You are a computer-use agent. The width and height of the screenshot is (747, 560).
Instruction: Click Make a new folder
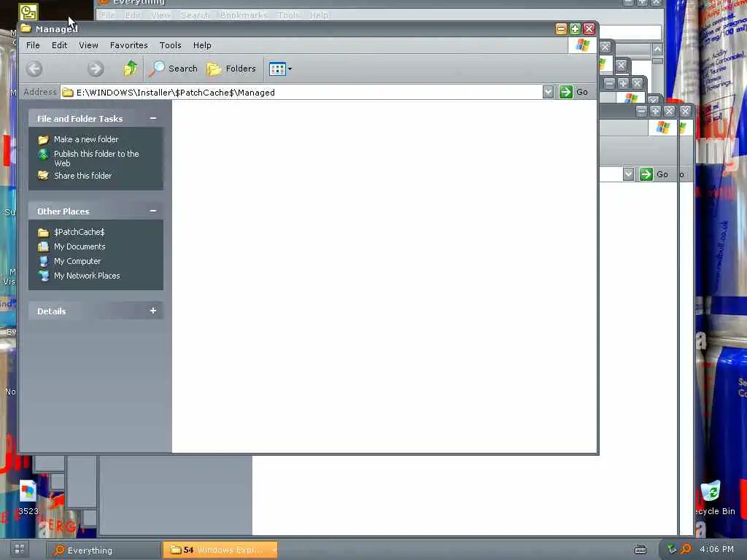86,139
